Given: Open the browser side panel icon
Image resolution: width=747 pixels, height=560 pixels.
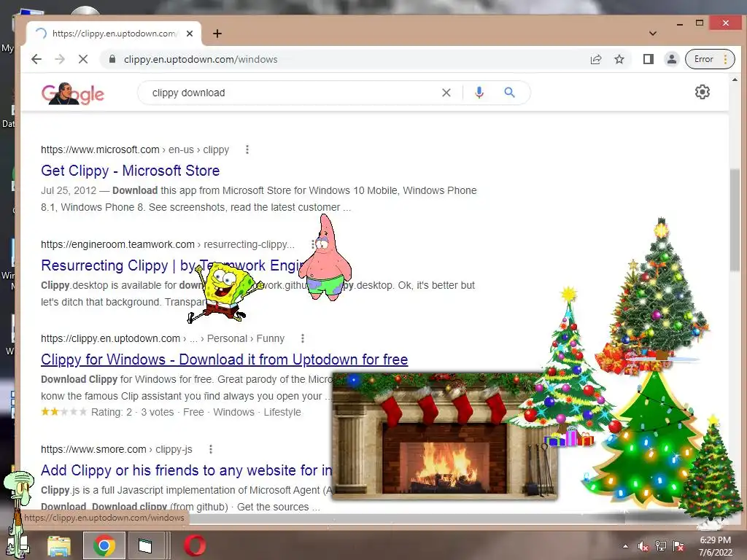Looking at the screenshot, I should (648, 59).
